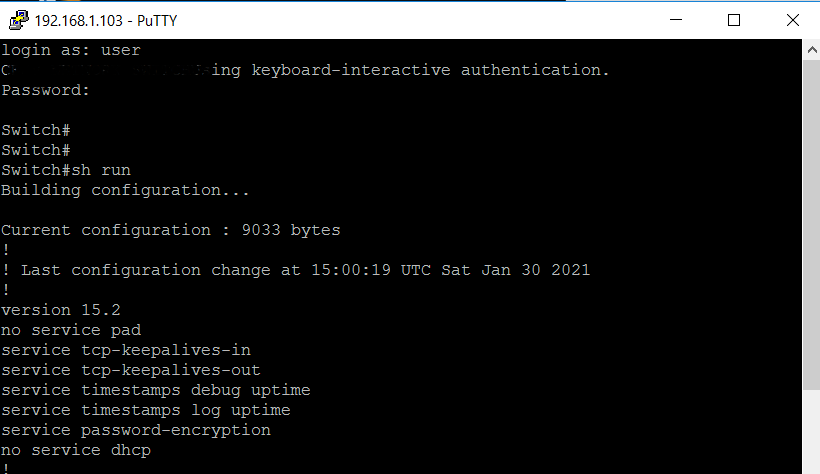Minimize the PuTTY terminal window

pos(676,20)
